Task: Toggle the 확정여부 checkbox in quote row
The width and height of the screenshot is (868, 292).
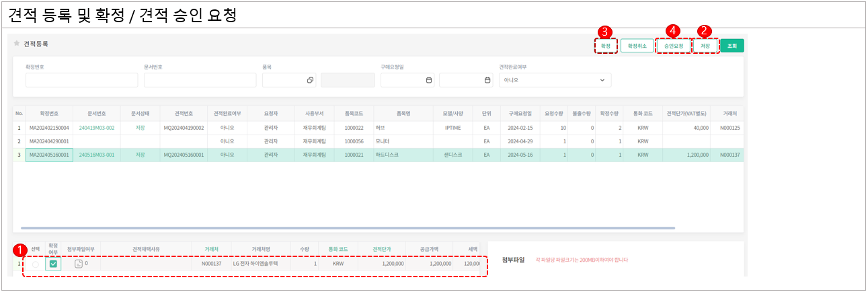Action: click(53, 264)
